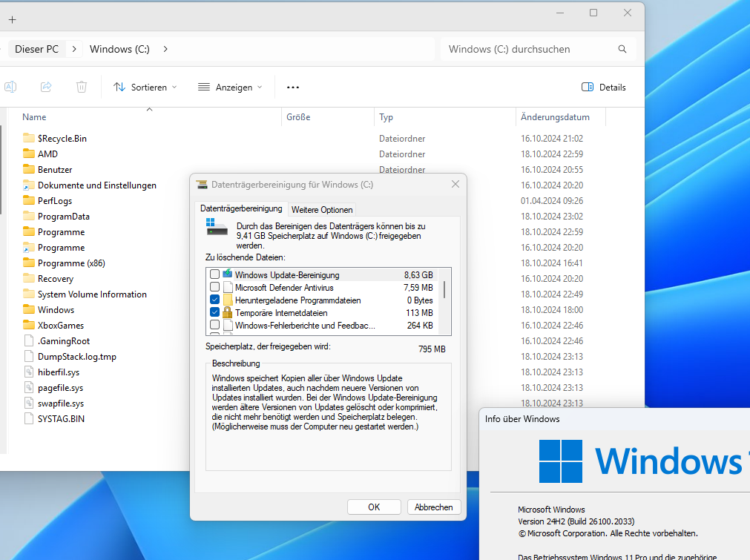This screenshot has height=560, width=750.
Task: Select the XboxGames folder icon
Action: pos(29,325)
